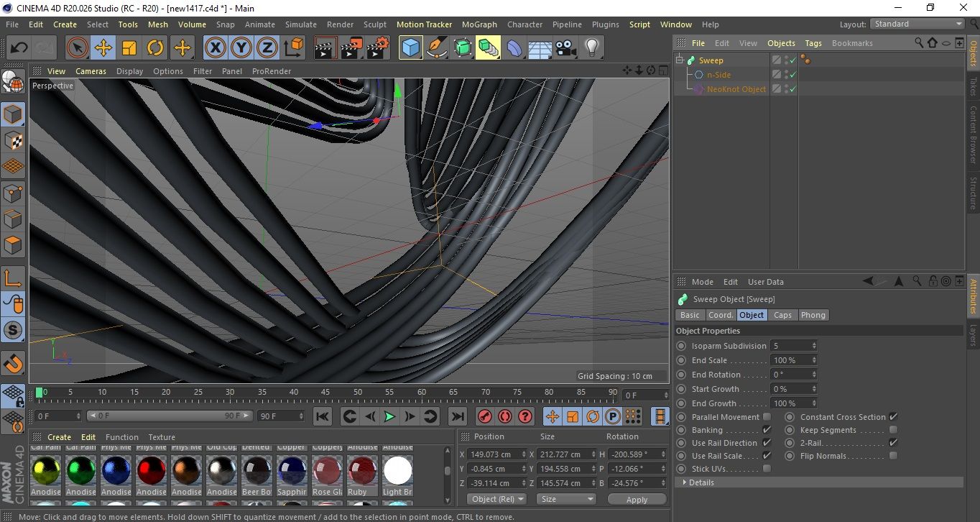980x522 pixels.
Task: Enable the Flip Normals checkbox
Action: 893,456
